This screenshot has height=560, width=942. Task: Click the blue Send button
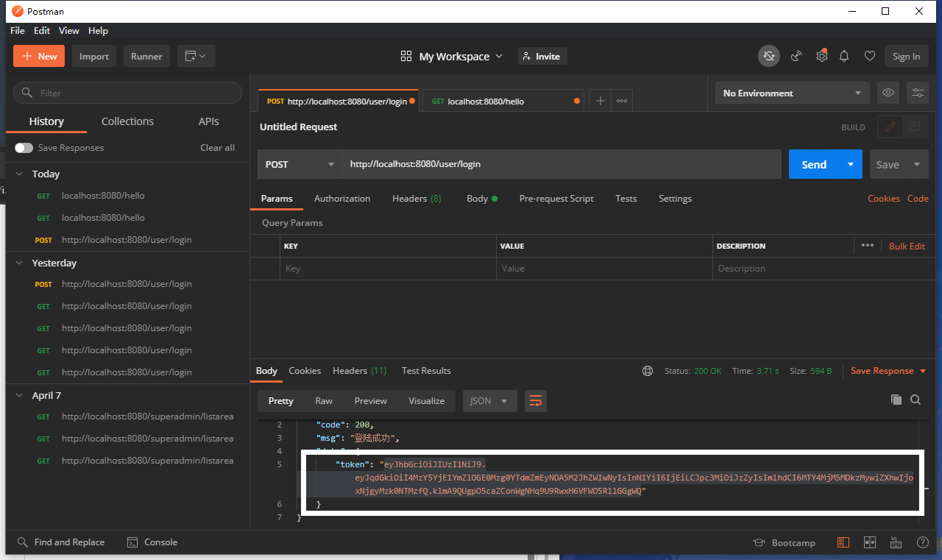point(815,164)
